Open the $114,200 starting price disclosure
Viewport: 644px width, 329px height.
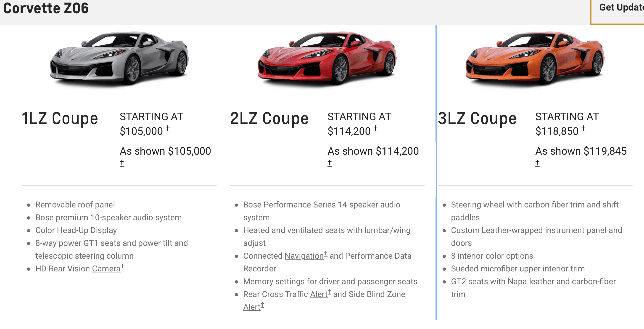[x=375, y=129]
